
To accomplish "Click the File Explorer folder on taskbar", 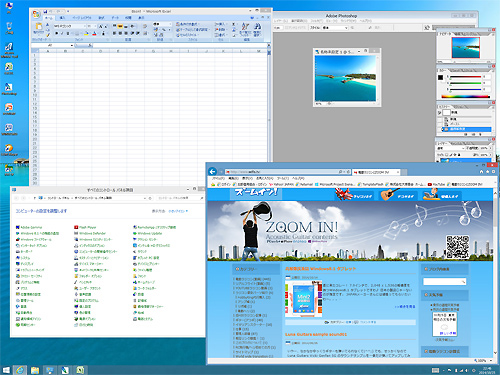I will click(x=35, y=370).
